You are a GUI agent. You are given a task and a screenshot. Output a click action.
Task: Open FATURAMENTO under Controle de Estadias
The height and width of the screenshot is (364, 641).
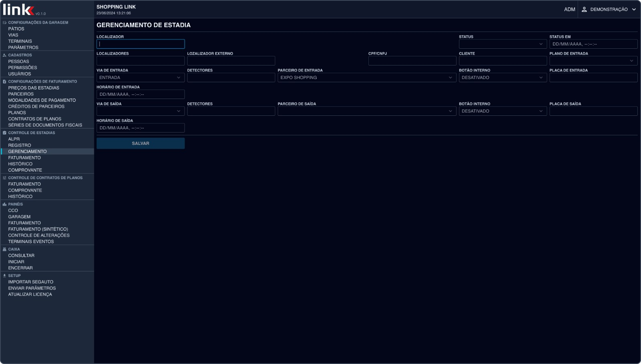click(24, 158)
